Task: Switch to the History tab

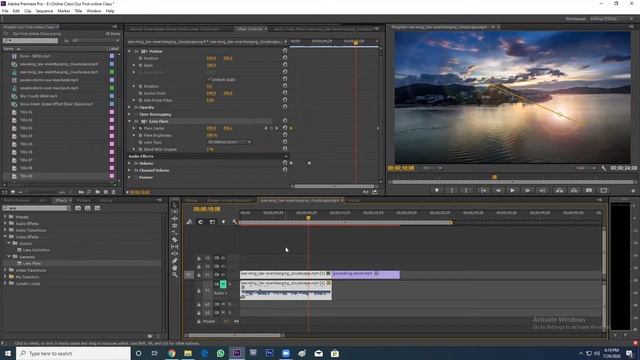Action: coord(105,200)
